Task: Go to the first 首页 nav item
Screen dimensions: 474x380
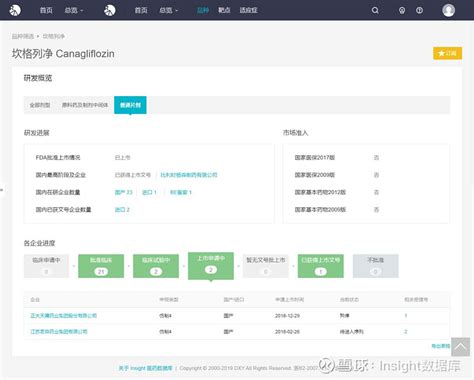Action: 46,10
